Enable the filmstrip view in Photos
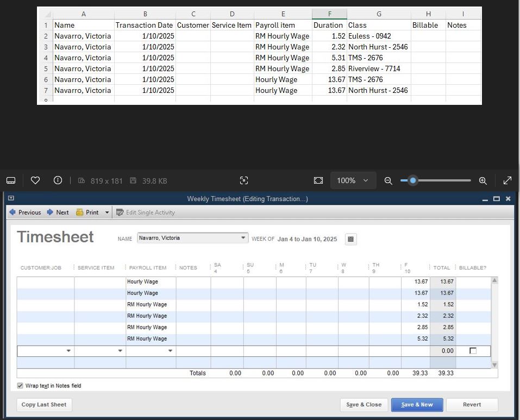520x420 pixels. [x=11, y=180]
